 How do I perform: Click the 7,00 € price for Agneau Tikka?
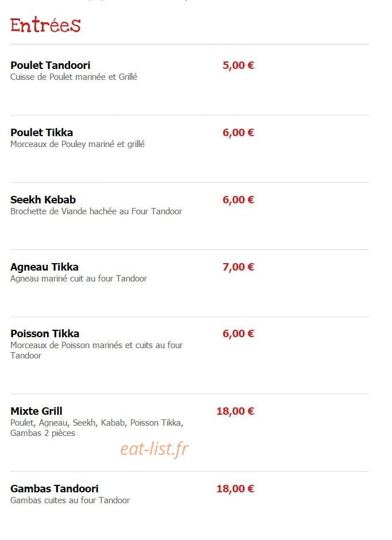pos(238,267)
